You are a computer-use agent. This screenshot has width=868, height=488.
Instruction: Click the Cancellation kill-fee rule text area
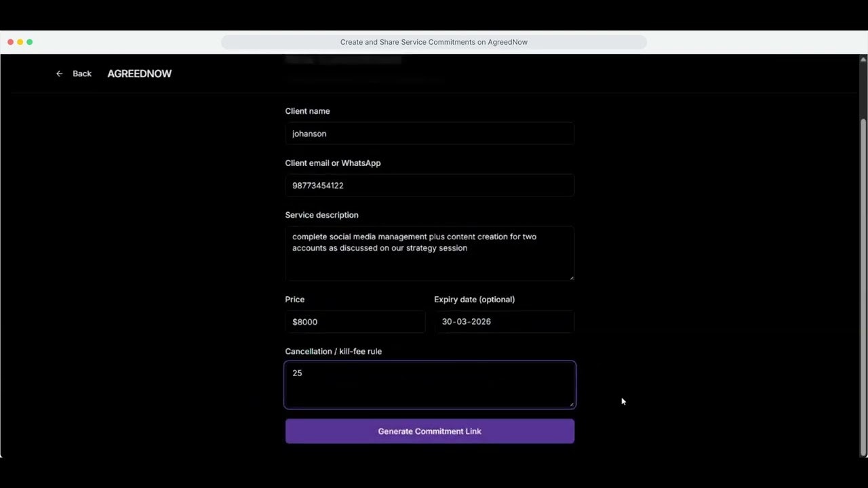(x=429, y=384)
